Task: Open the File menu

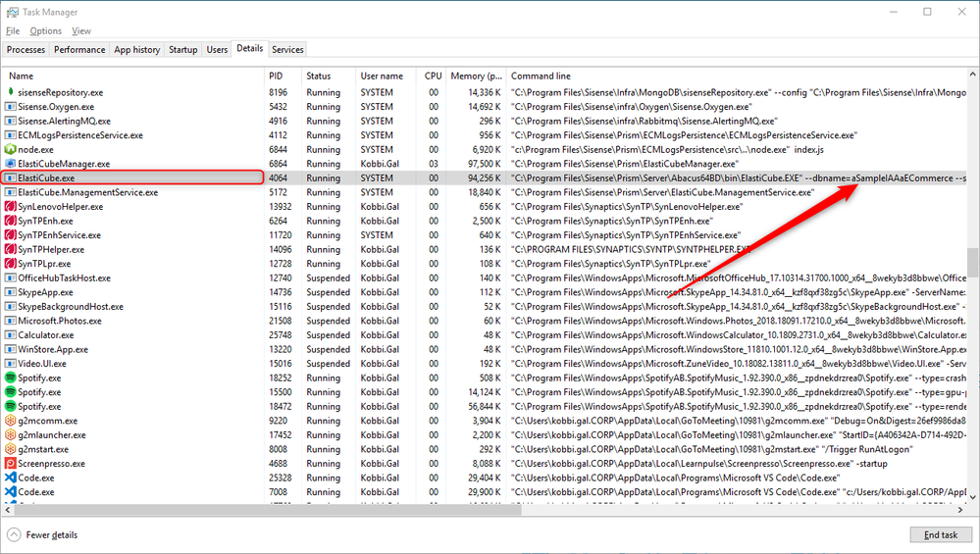Action: click(x=13, y=31)
